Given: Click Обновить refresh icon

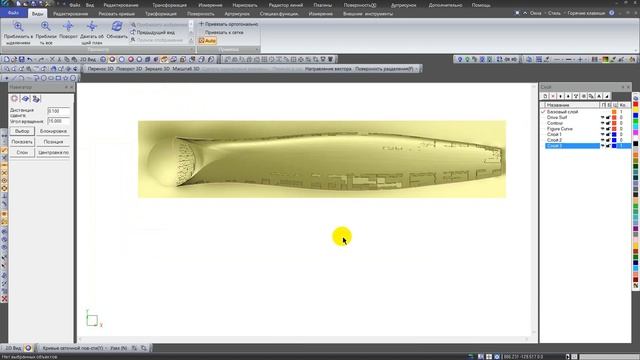Looking at the screenshot, I should pos(117,27).
